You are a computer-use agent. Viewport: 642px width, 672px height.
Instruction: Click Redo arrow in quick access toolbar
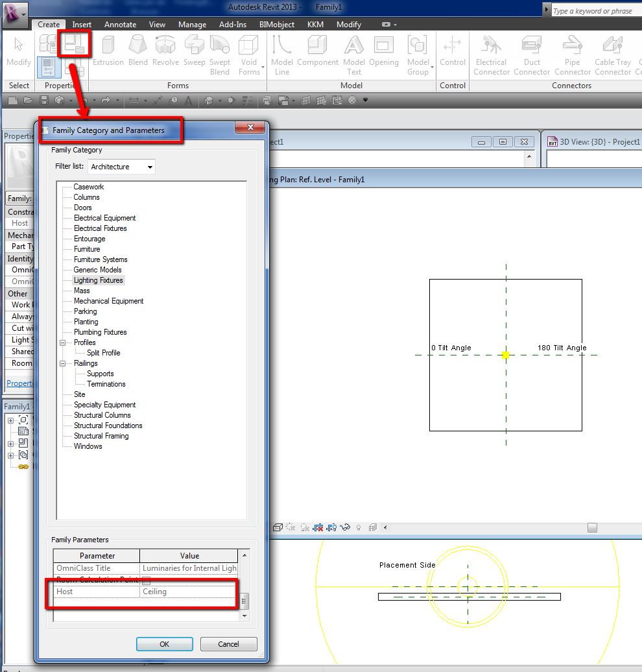106,101
